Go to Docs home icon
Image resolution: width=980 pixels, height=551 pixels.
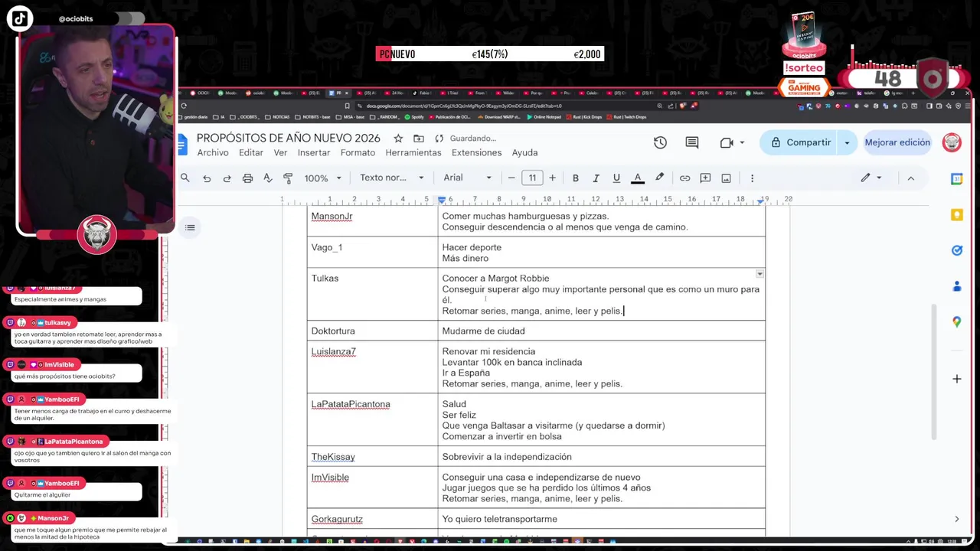pos(182,144)
